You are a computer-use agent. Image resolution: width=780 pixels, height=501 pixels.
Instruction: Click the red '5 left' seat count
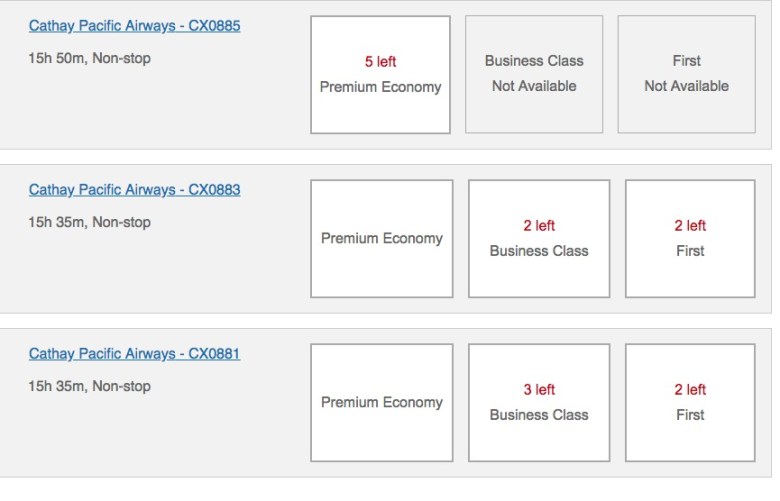point(380,62)
